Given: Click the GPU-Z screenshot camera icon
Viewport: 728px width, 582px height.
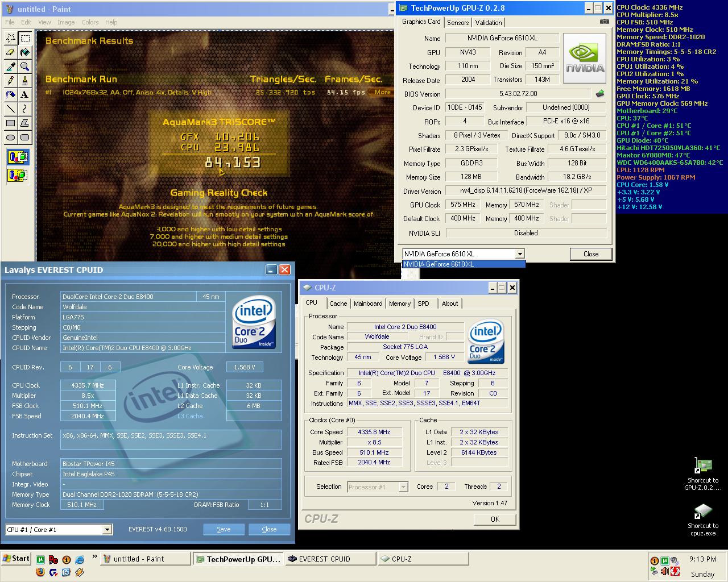Looking at the screenshot, I should click(604, 22).
